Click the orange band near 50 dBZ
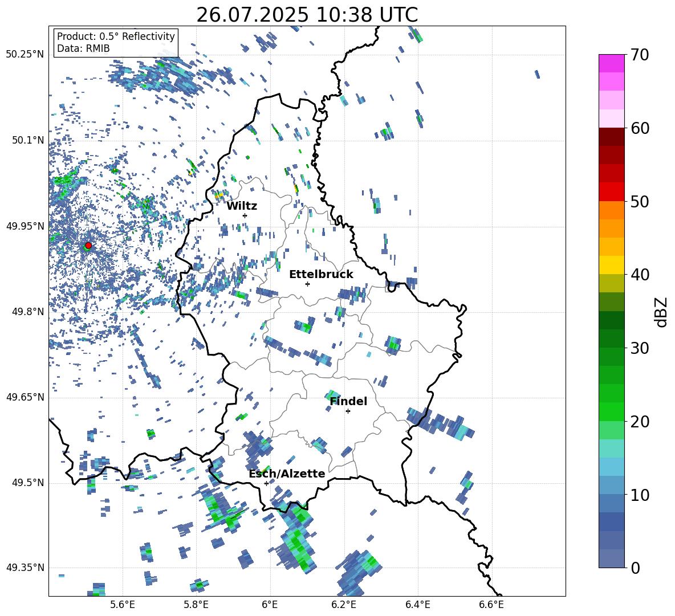 (x=611, y=210)
